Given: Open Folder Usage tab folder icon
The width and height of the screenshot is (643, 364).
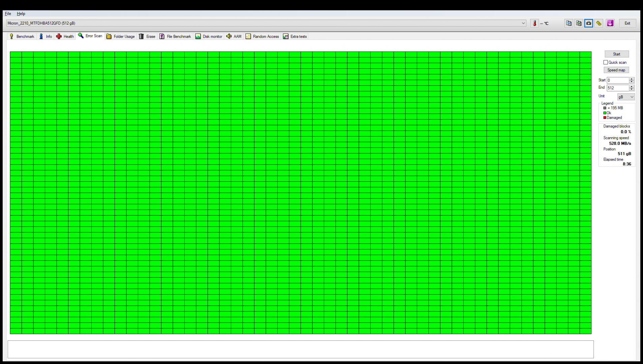Looking at the screenshot, I should pos(109,36).
